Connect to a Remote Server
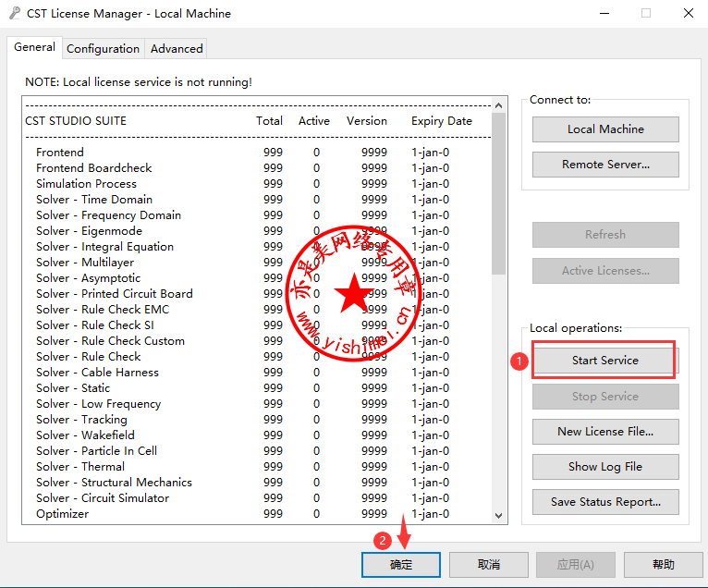The image size is (708, 588). (605, 165)
